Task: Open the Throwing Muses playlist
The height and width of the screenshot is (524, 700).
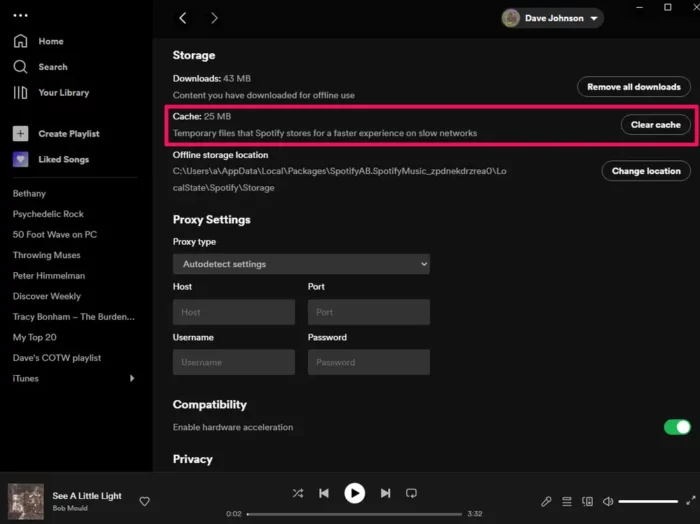Action: pyautogui.click(x=46, y=255)
